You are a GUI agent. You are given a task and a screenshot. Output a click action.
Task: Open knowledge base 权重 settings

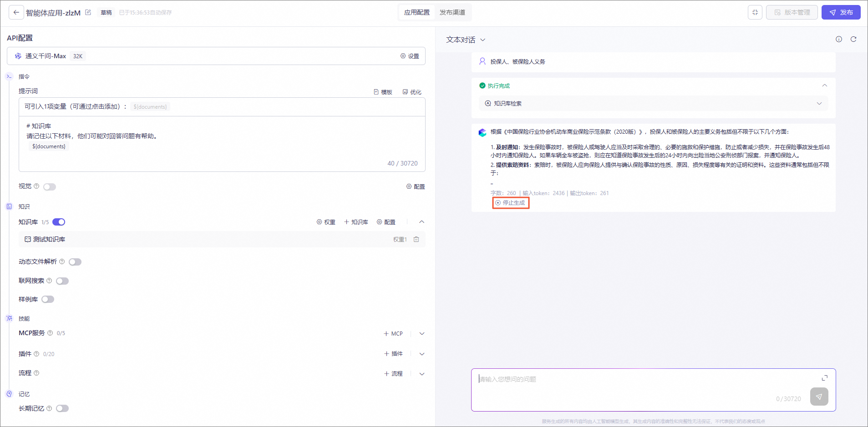326,222
